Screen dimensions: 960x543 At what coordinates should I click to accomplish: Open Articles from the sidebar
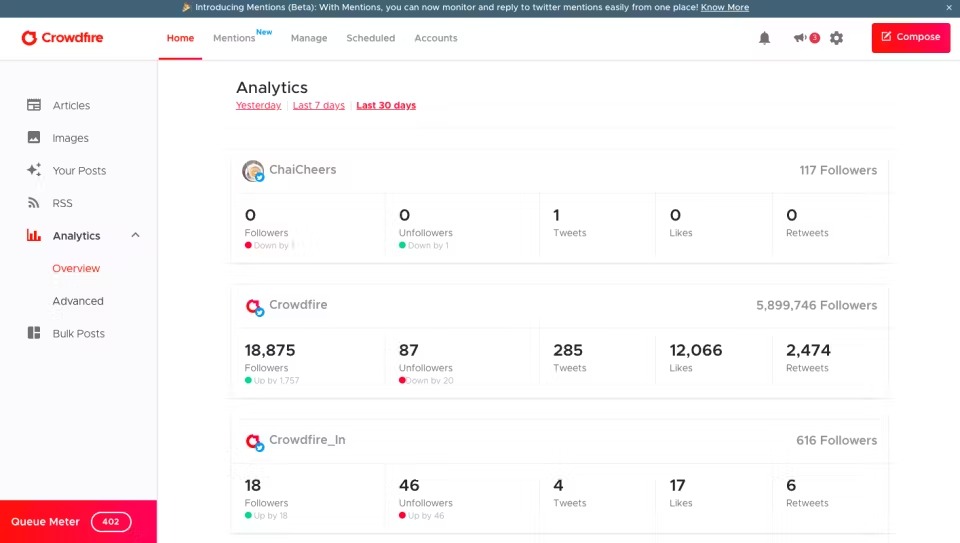(70, 105)
